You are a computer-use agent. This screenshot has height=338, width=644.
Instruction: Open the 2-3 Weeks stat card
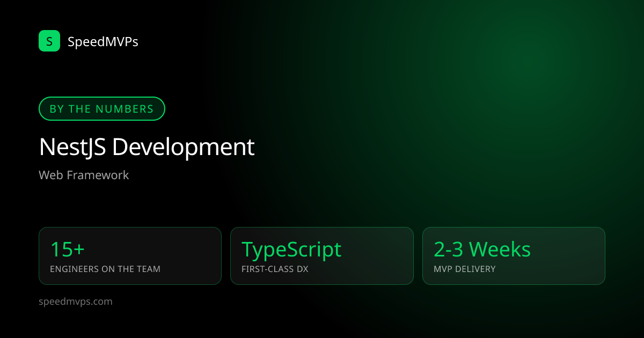click(514, 256)
